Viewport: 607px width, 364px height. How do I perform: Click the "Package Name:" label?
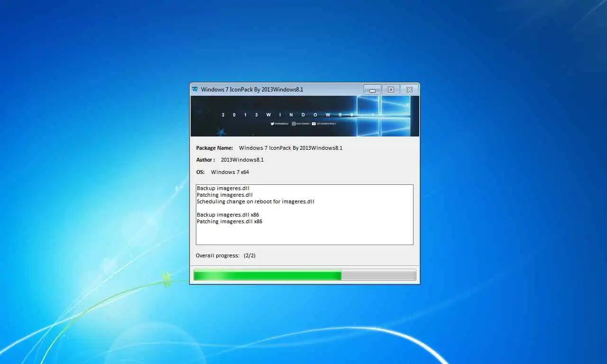(215, 148)
